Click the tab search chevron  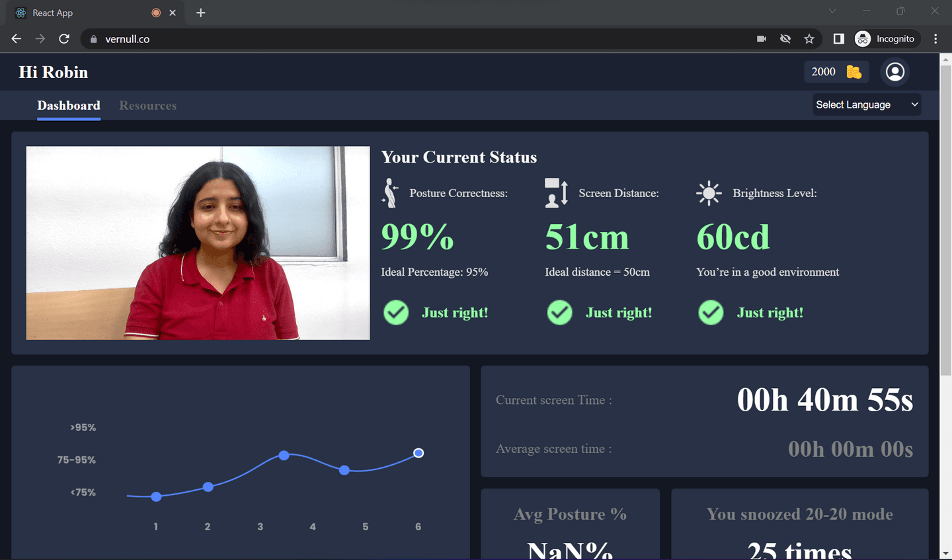tap(832, 11)
